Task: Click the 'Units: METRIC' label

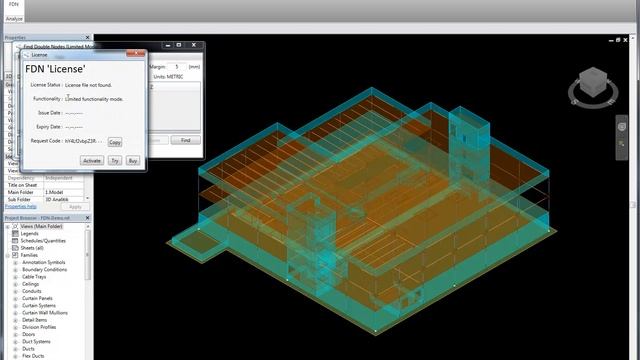Action: (168, 77)
